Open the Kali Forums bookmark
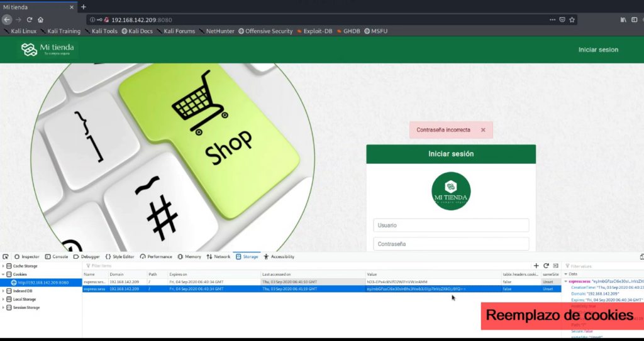644x341 pixels. coord(176,31)
